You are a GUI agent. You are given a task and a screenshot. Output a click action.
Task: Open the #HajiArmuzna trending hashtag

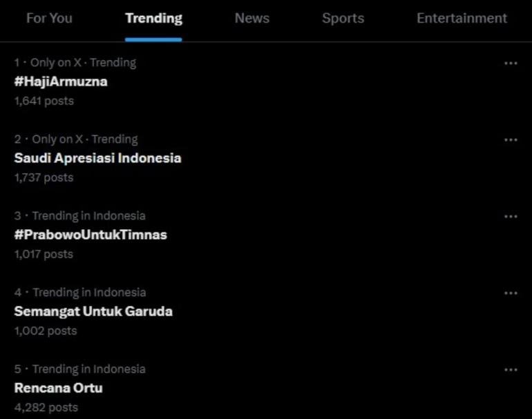click(x=61, y=81)
